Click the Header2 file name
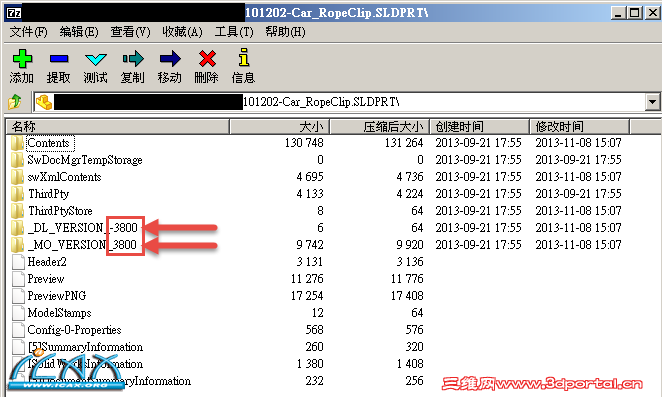The image size is (662, 397). (47, 262)
